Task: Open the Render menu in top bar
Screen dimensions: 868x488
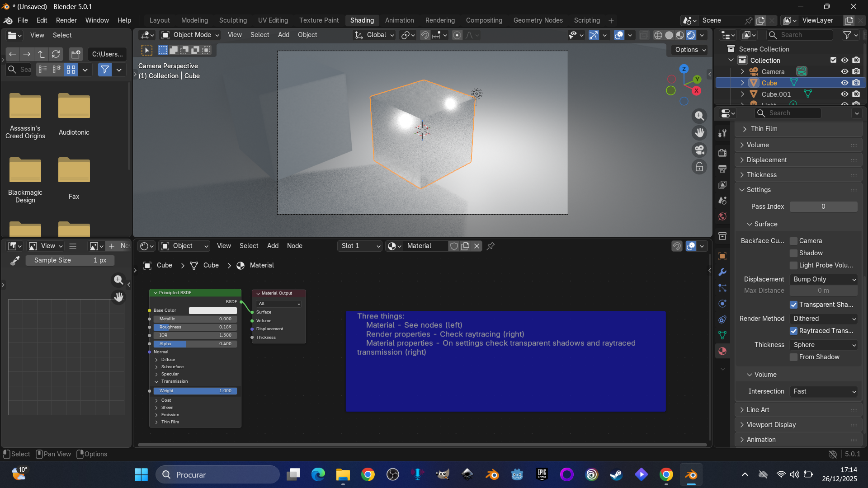Action: (66, 20)
